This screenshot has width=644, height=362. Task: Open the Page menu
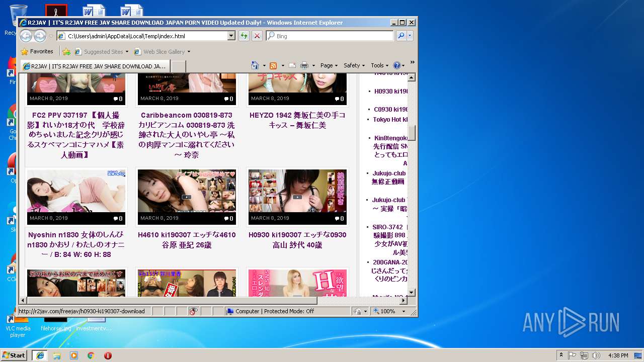click(329, 65)
